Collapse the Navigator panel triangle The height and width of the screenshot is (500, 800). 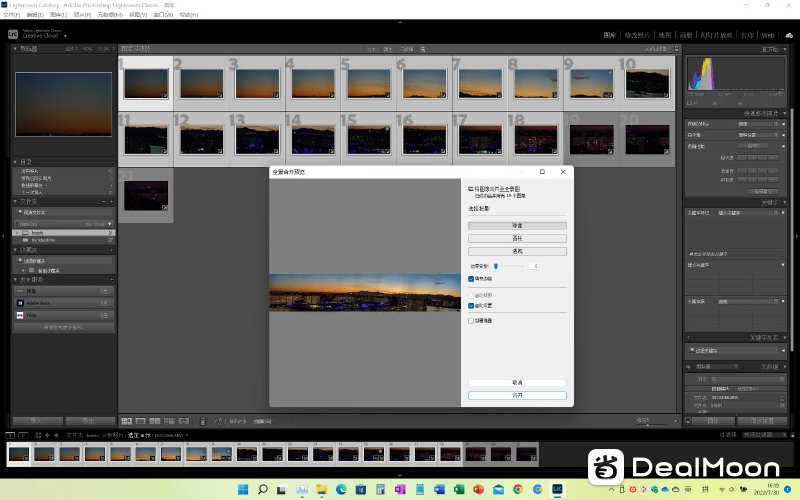coord(15,49)
